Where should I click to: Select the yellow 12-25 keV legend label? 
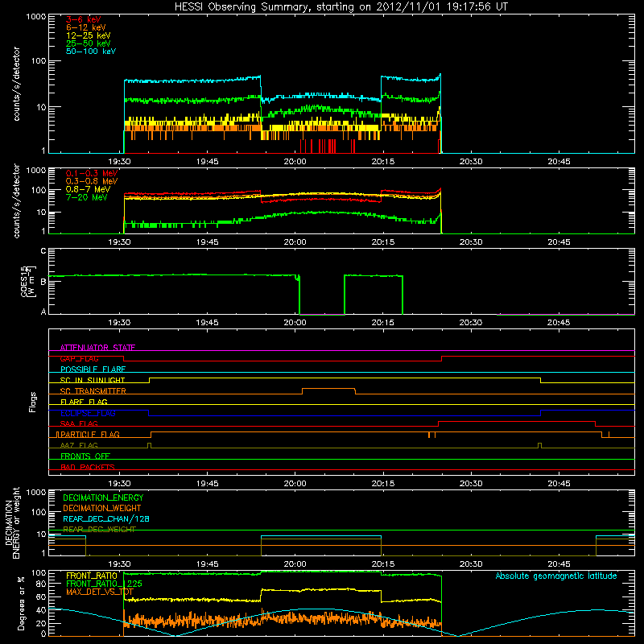(x=88, y=35)
